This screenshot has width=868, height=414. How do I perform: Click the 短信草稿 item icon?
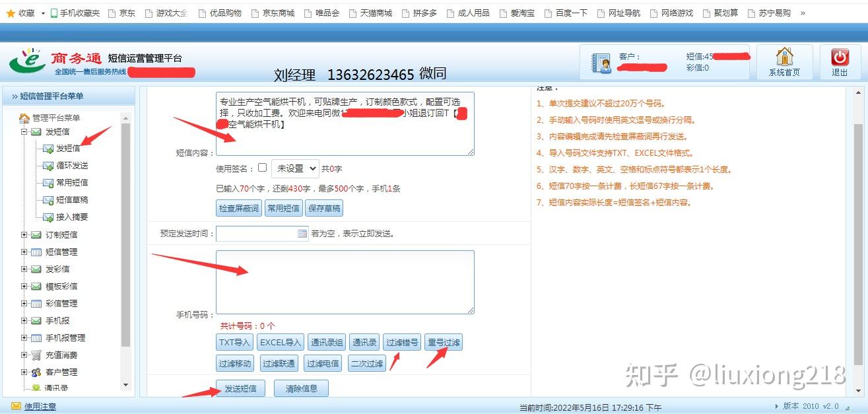(x=48, y=200)
